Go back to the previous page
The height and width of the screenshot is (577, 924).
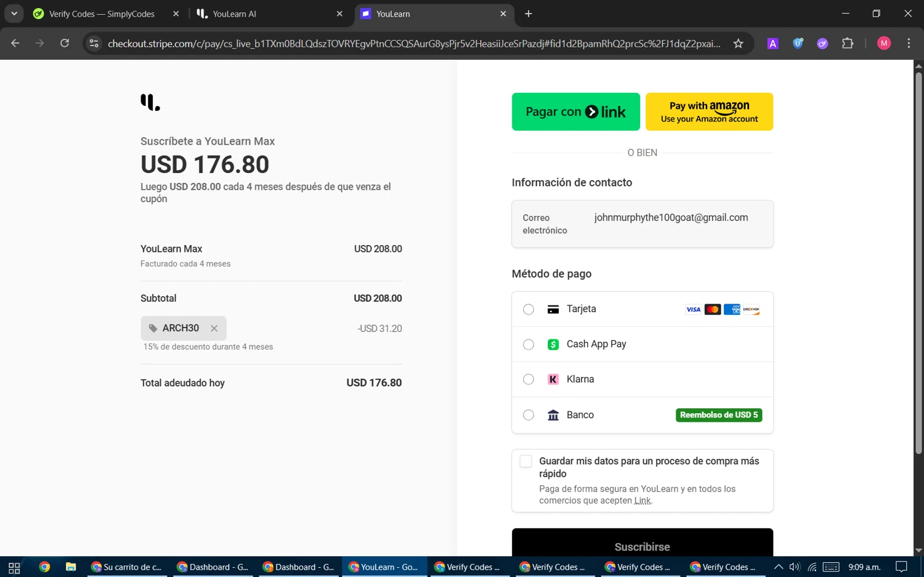(15, 43)
